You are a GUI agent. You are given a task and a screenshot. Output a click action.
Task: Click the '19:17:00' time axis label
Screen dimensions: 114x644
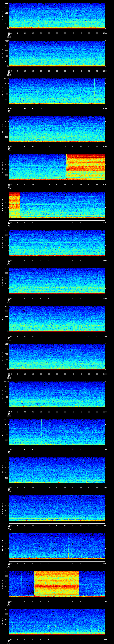9,147
